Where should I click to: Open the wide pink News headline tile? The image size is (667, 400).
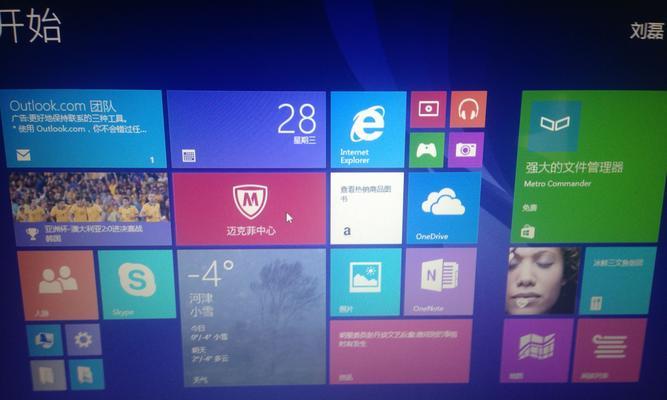coord(401,351)
